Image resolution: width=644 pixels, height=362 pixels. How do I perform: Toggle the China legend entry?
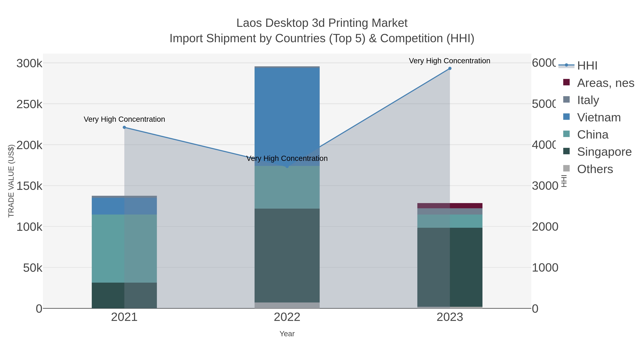pyautogui.click(x=586, y=134)
